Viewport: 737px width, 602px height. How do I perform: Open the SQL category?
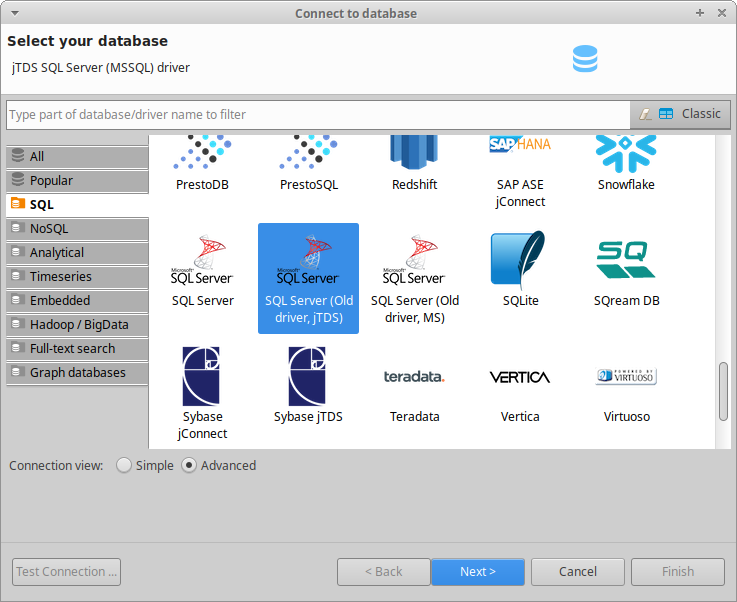tap(78, 204)
